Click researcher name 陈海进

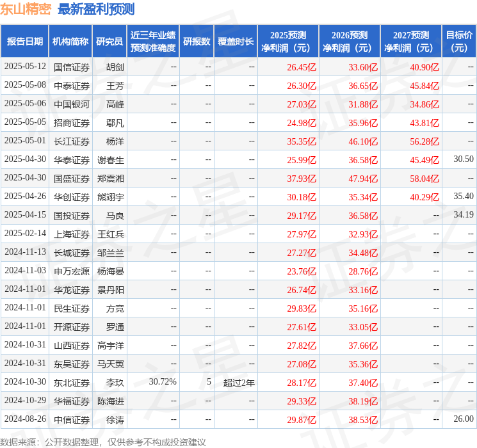click(x=110, y=401)
